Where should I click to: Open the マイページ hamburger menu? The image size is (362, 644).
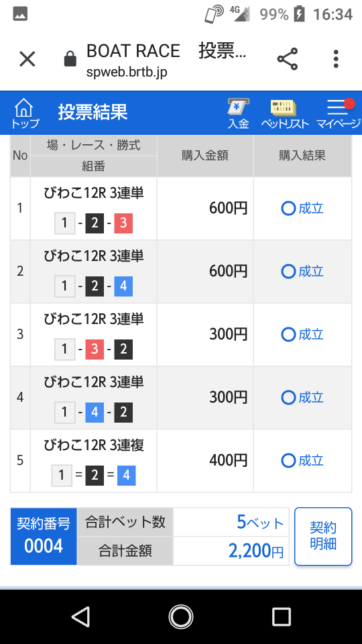[339, 113]
